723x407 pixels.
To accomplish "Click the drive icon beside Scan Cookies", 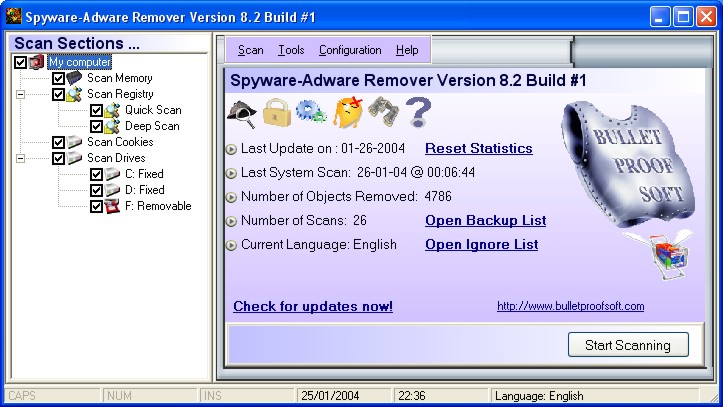I will pyautogui.click(x=74, y=142).
